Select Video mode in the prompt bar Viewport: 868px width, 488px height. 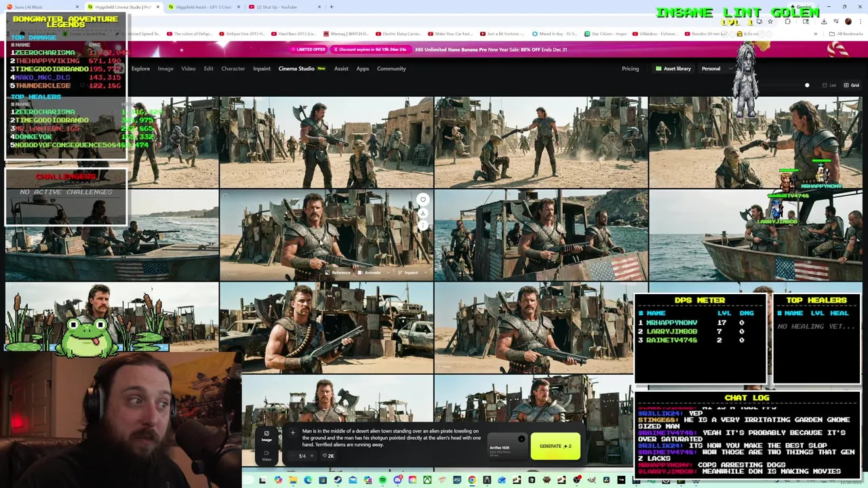[267, 455]
